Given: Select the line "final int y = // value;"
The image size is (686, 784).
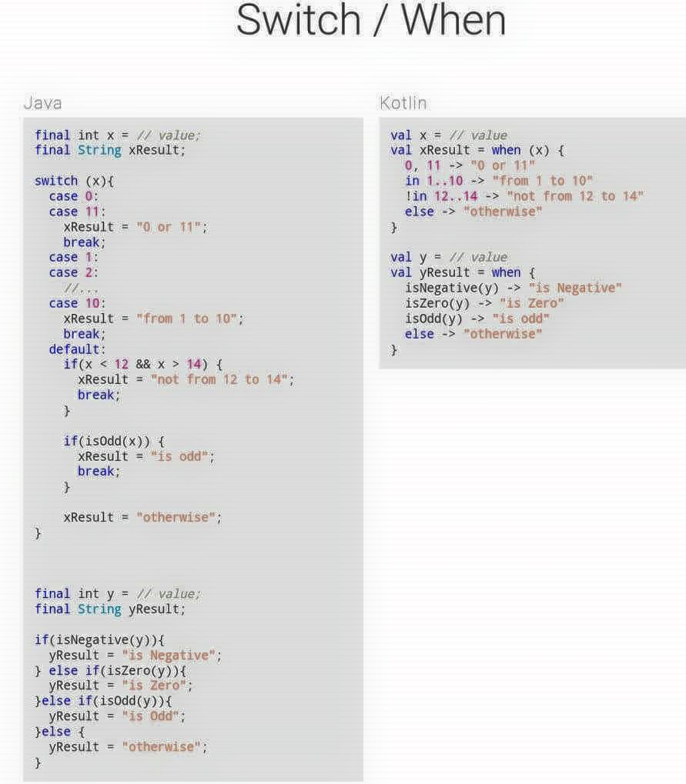Looking at the screenshot, I should point(118,594).
